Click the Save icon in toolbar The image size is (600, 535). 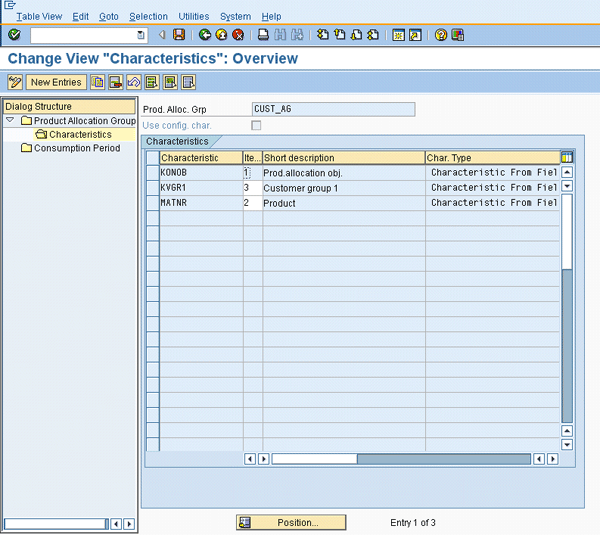[179, 35]
